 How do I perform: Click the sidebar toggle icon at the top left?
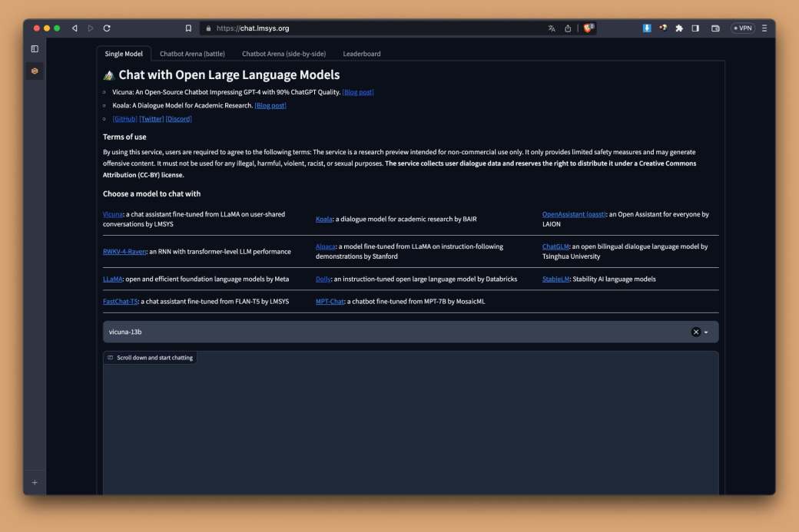35,49
